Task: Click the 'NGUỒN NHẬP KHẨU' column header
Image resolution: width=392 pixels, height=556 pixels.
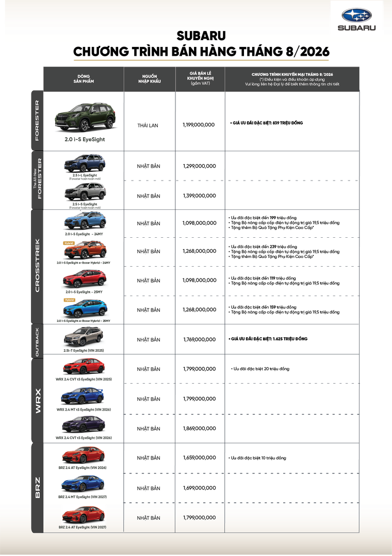Action: point(150,79)
